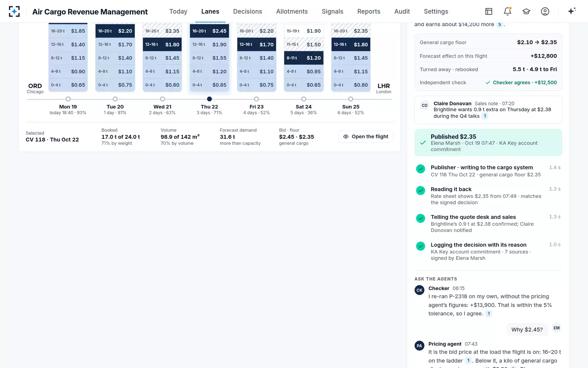Open the Allotments tab
The width and height of the screenshot is (588, 368).
pyautogui.click(x=292, y=11)
